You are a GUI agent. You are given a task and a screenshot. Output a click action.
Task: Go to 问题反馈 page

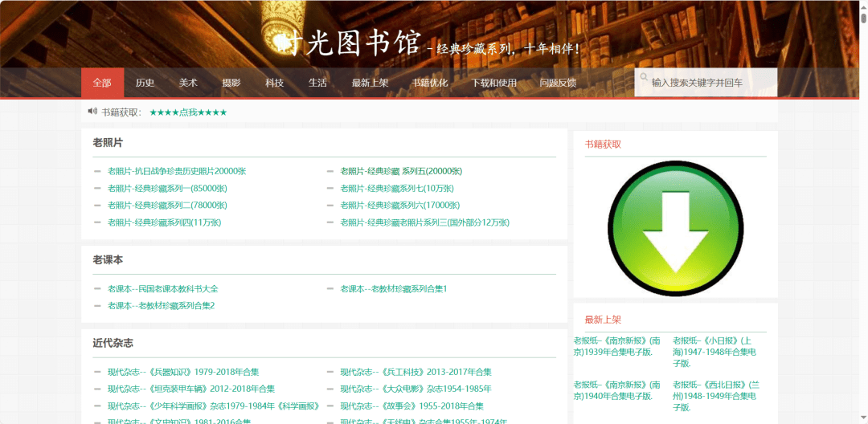click(558, 83)
